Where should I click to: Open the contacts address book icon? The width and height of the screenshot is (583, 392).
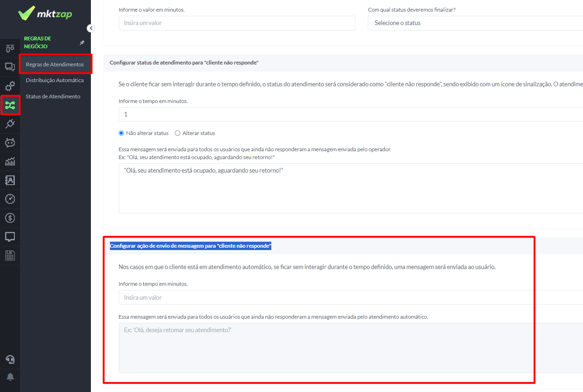pos(10,180)
